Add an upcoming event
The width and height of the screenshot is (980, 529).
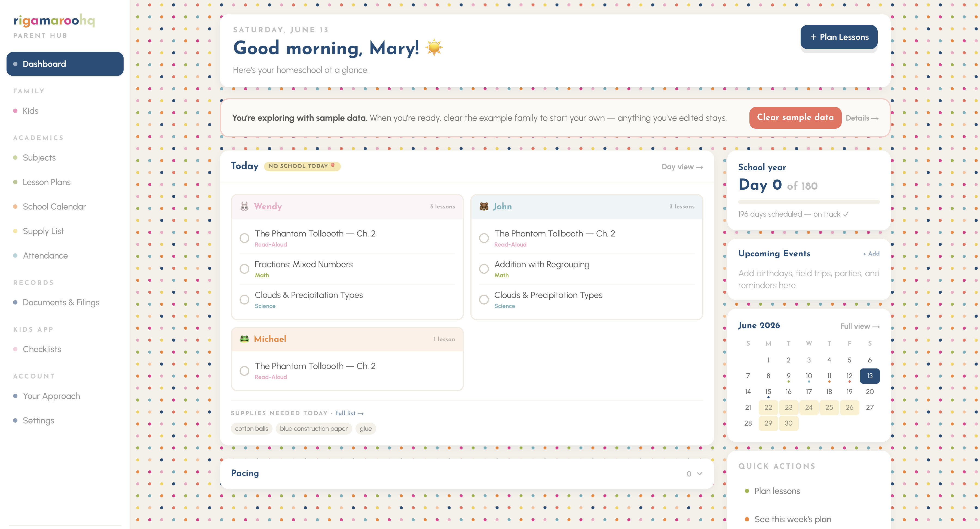point(871,254)
